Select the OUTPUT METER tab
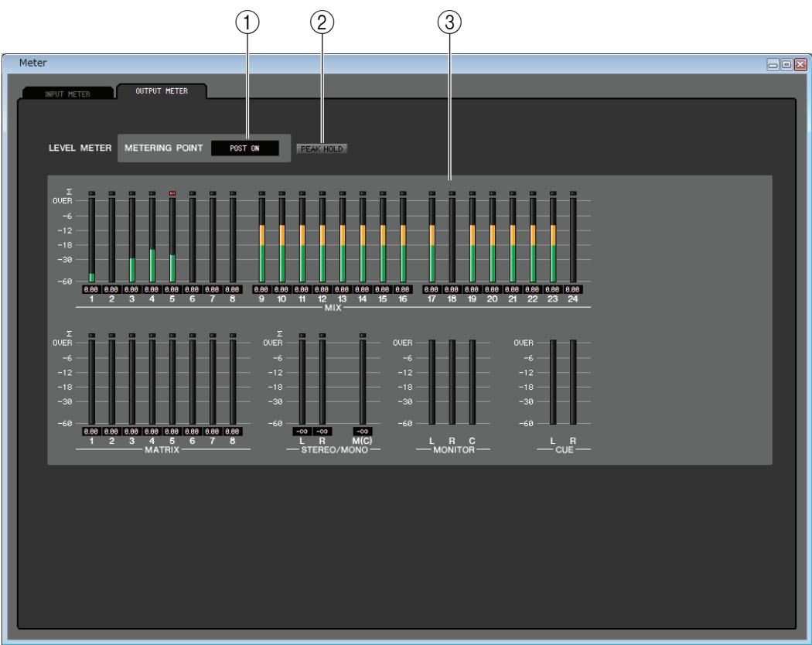 click(162, 91)
